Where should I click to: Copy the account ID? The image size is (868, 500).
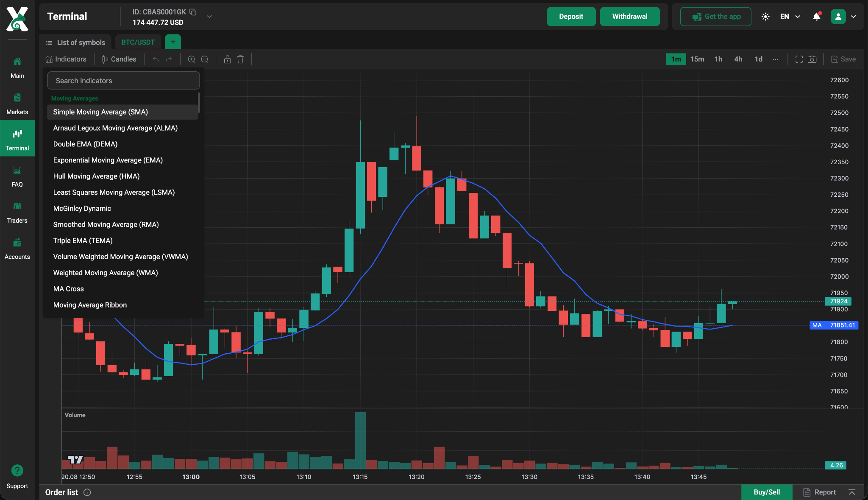[x=193, y=12]
